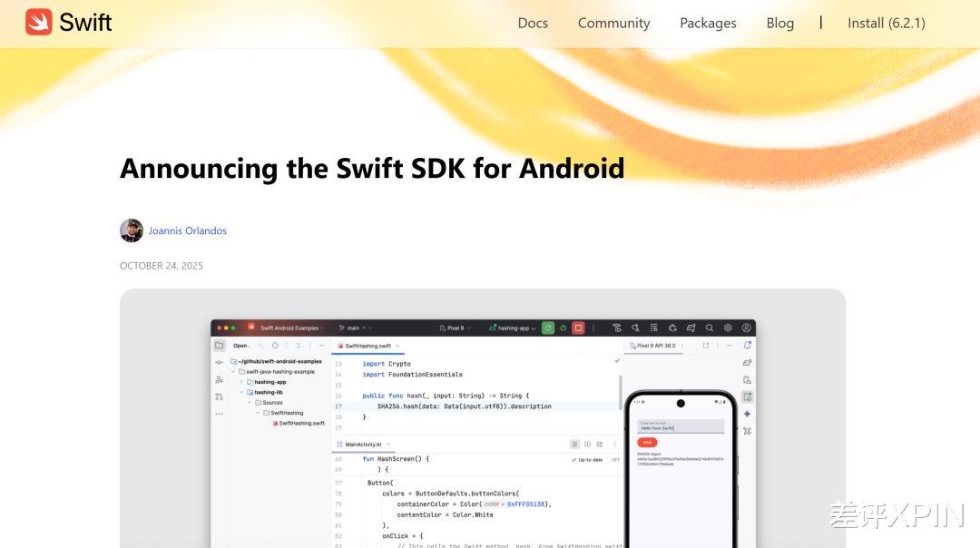Click the account avatar icon in IDE toolbar
Viewport: 980px width, 548px height.
[746, 328]
